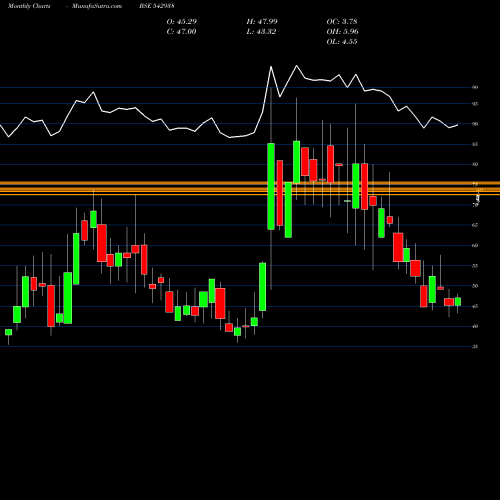
Task: Click the 65 price axis label
Action: click(x=475, y=225)
